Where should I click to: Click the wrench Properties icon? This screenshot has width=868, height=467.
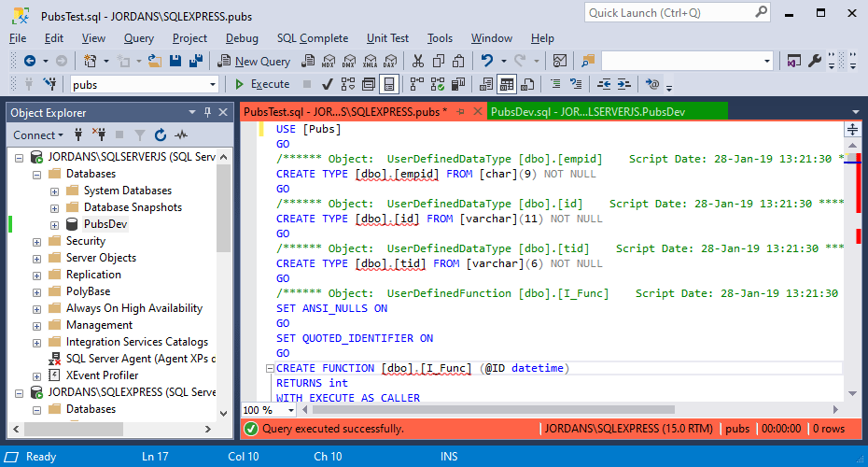pos(814,61)
